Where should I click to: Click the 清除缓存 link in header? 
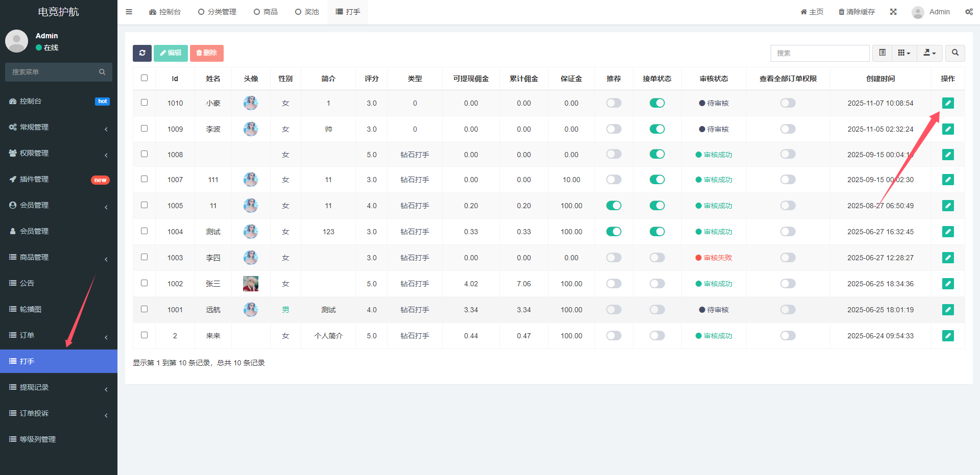click(x=856, y=12)
